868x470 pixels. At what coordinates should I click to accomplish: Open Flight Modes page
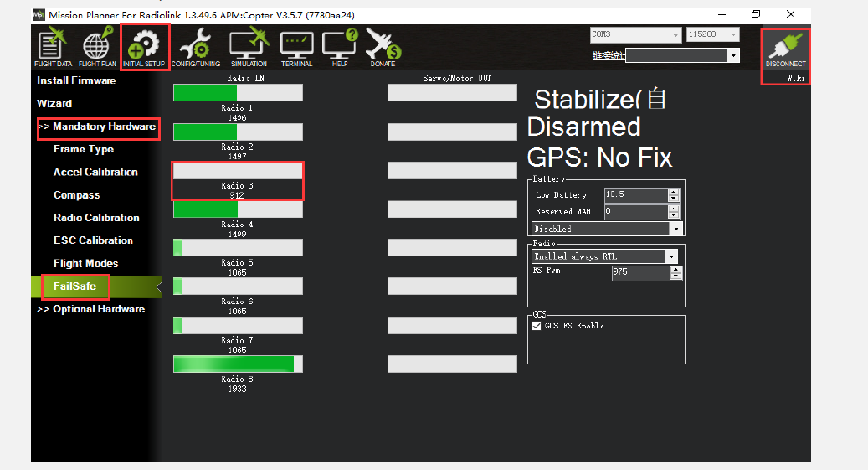[x=86, y=264]
